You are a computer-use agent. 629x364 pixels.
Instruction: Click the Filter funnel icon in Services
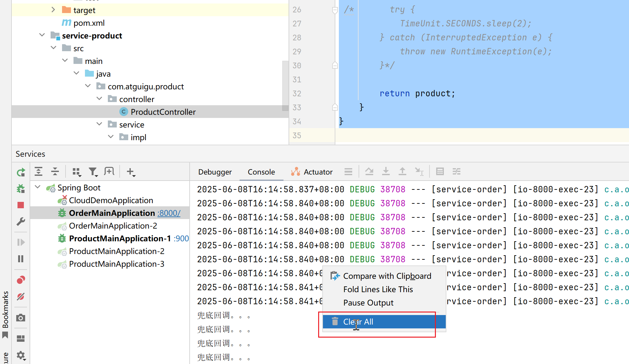coord(93,172)
